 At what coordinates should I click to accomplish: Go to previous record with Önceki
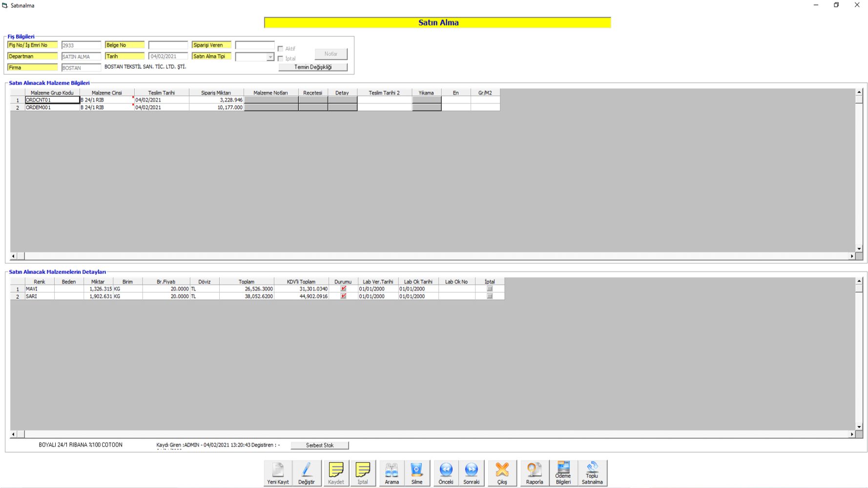(446, 473)
